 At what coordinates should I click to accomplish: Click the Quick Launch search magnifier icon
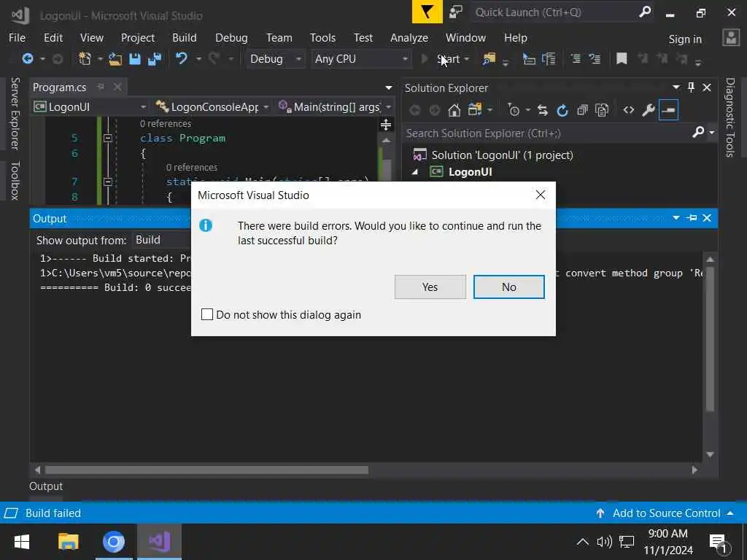click(x=645, y=12)
